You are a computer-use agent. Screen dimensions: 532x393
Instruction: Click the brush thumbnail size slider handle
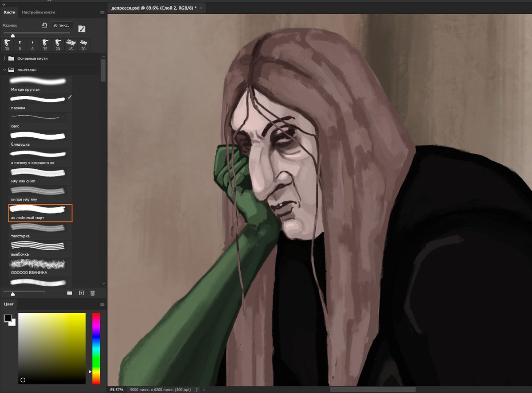(12, 293)
